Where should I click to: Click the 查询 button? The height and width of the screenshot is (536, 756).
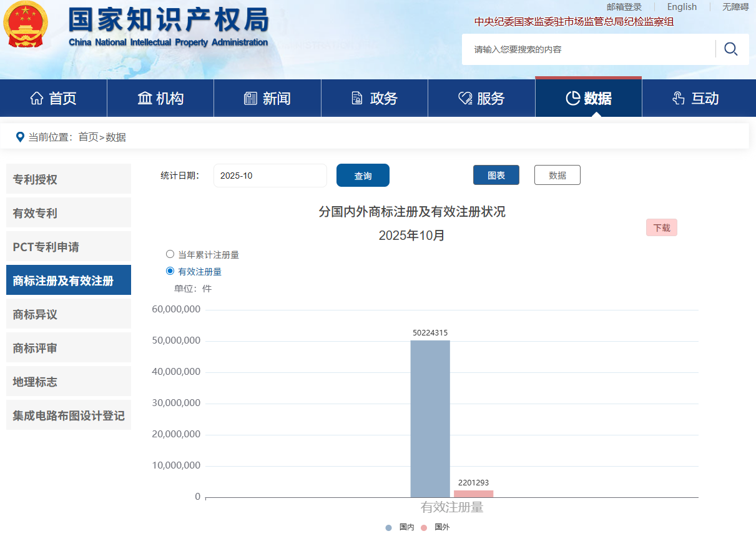[363, 176]
